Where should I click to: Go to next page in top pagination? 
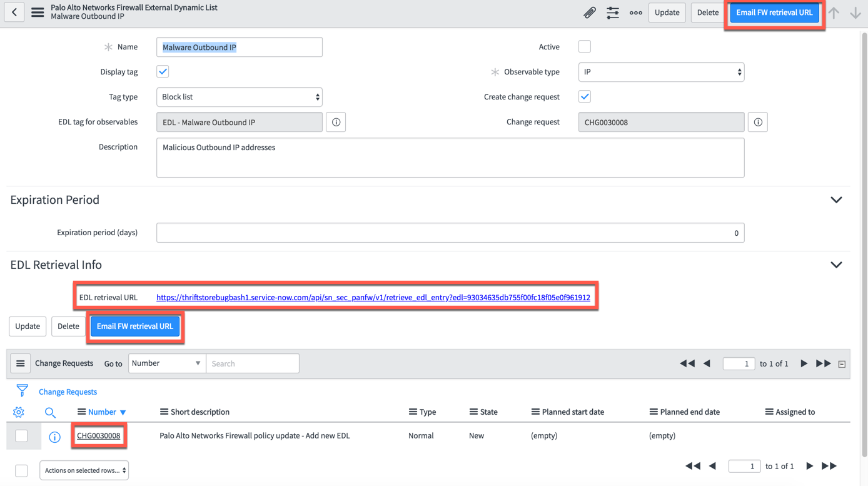(804, 363)
